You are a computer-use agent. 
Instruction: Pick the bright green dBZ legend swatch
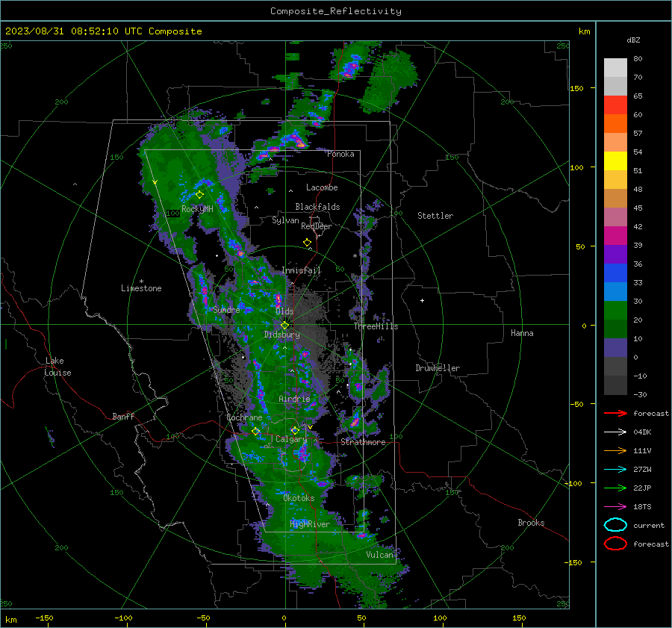615,311
